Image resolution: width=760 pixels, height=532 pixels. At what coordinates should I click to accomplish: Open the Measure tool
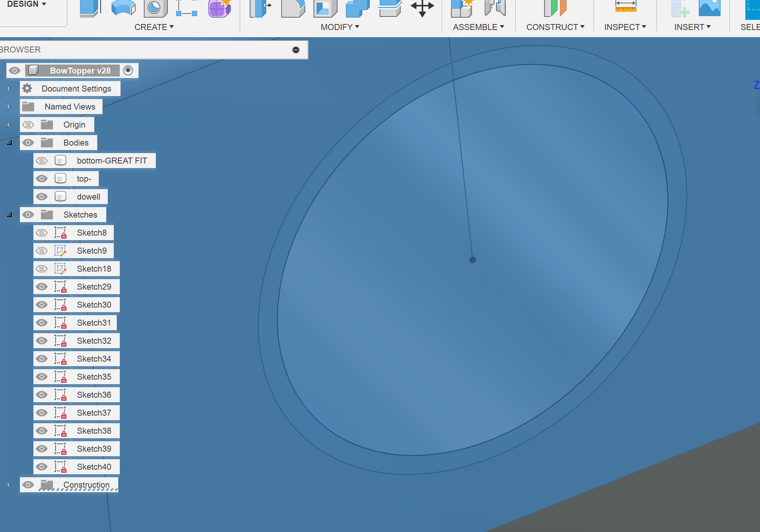(x=626, y=7)
